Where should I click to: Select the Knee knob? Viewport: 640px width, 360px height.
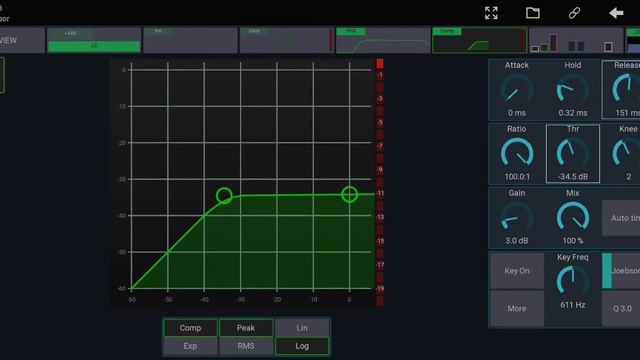(x=626, y=153)
